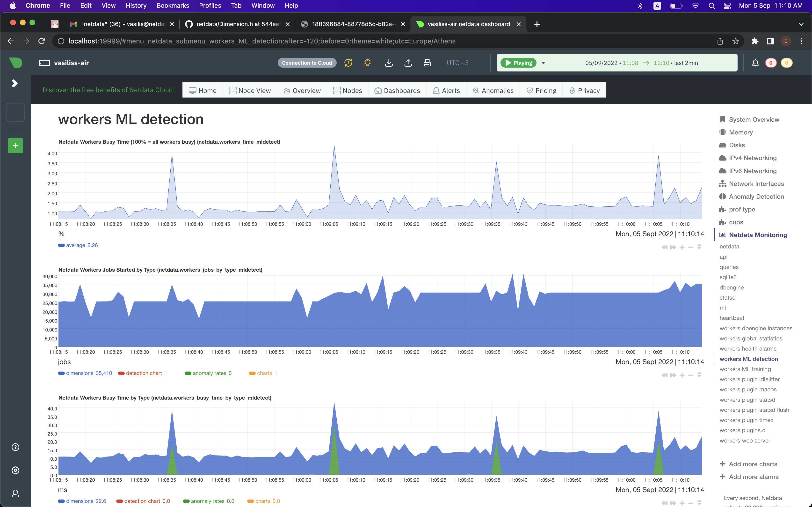
Task: Print the dashboard with printer icon
Action: 427,63
